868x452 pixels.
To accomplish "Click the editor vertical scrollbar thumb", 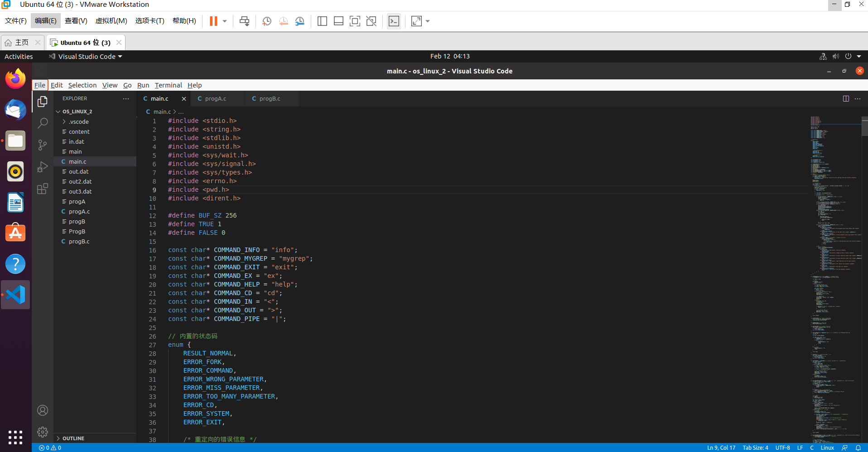I will click(864, 126).
